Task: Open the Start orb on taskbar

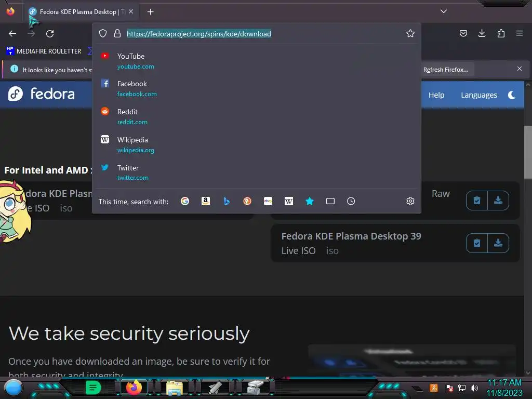Action: pos(14,388)
